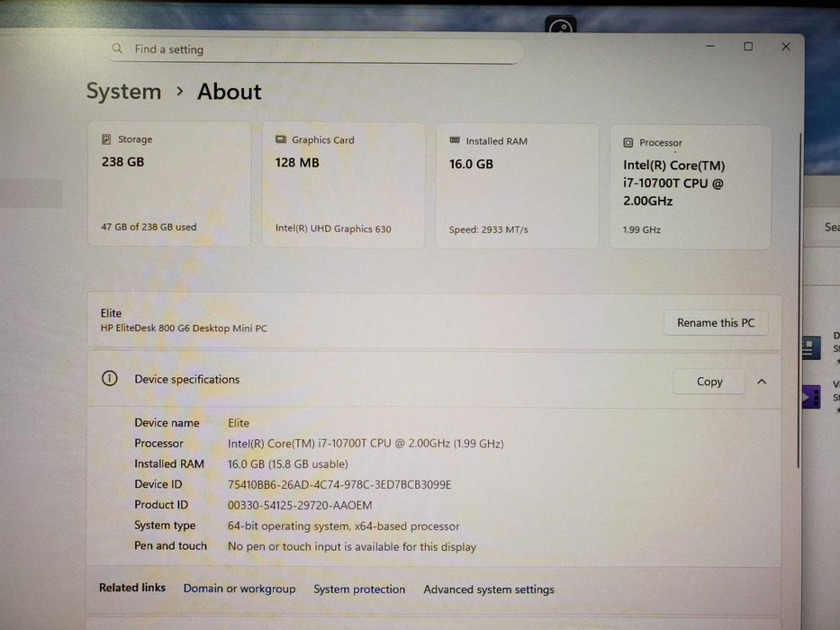Open the Storage 238 GB card

click(x=169, y=184)
